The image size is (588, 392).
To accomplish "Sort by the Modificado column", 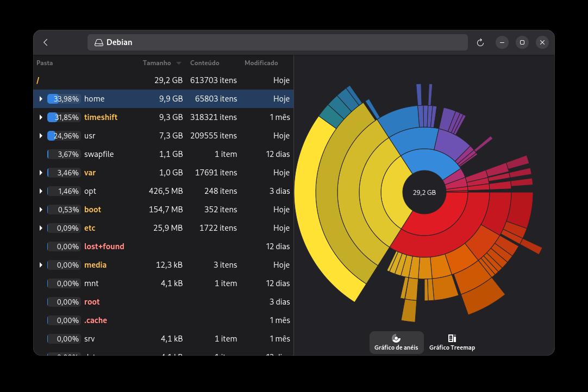I will (261, 63).
